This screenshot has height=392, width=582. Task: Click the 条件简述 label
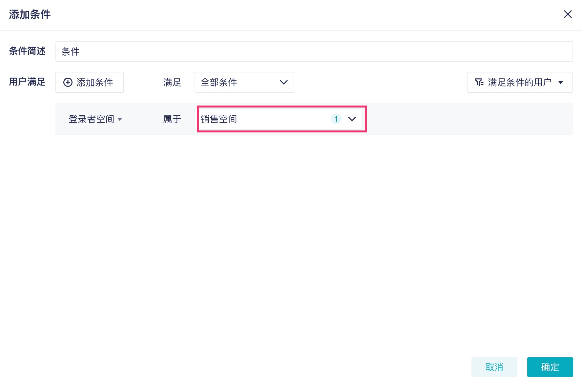27,51
